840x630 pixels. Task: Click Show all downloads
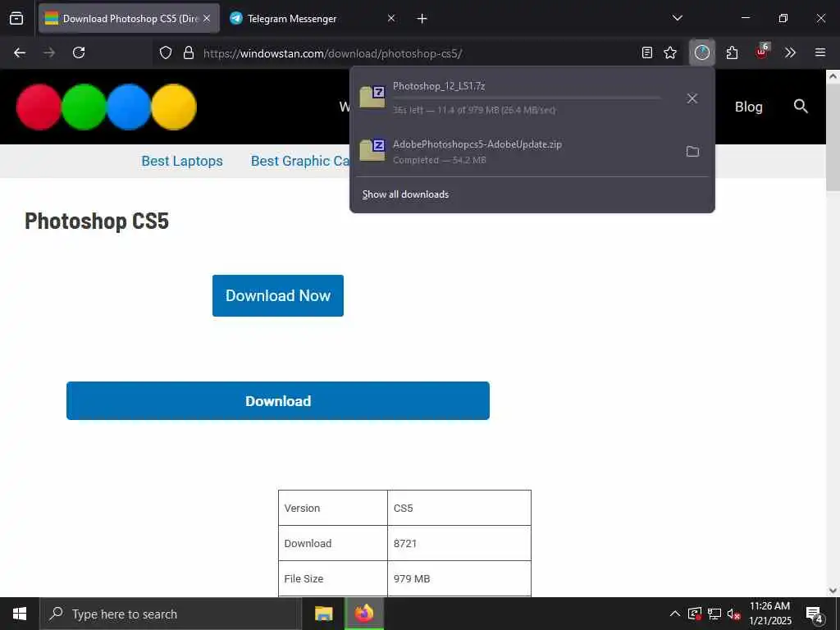tap(405, 194)
